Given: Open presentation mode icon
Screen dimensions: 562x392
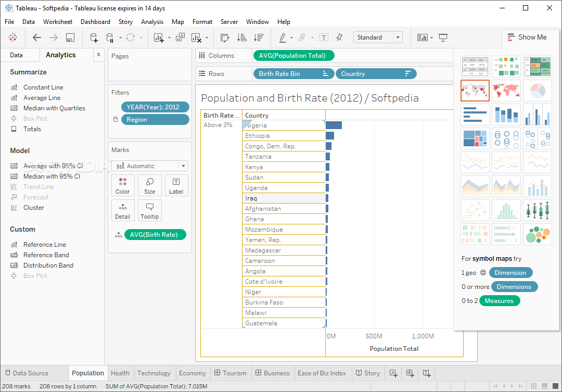Looking at the screenshot, I should click(443, 37).
